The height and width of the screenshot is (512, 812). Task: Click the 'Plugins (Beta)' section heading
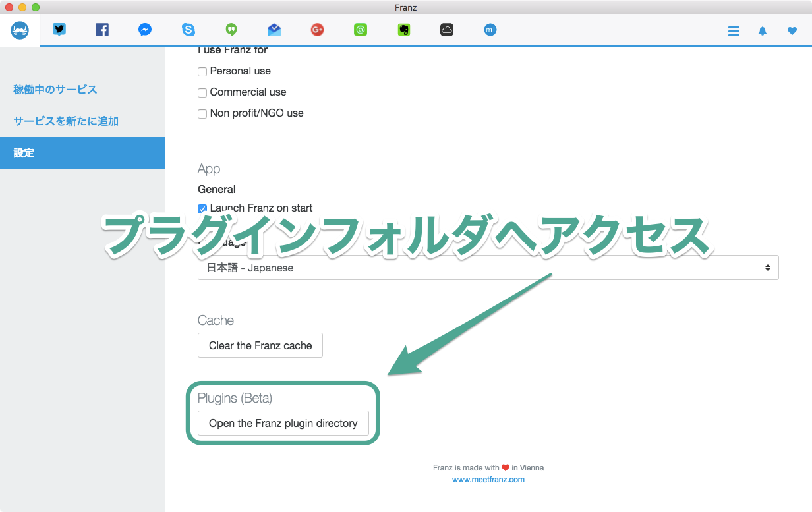pyautogui.click(x=235, y=398)
